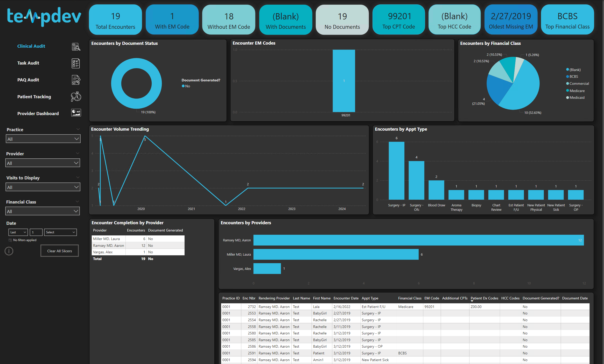Open the date period Select dropdown
This screenshot has height=364, width=604.
click(x=60, y=232)
